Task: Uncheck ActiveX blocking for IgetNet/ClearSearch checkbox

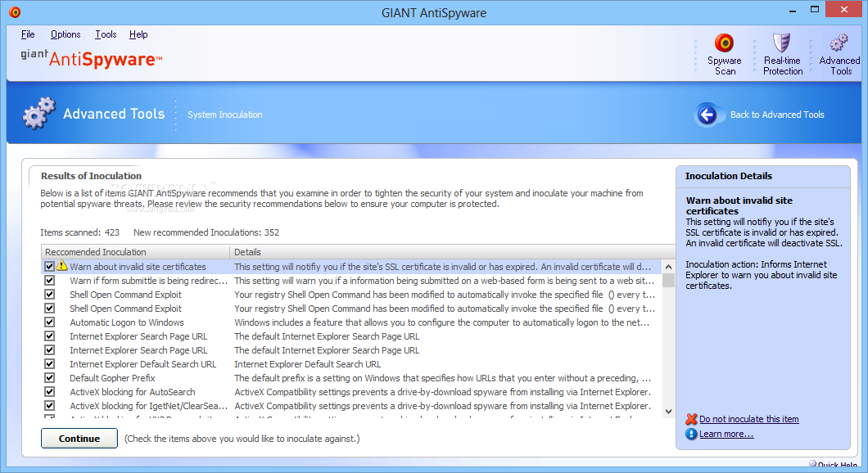Action: tap(50, 406)
